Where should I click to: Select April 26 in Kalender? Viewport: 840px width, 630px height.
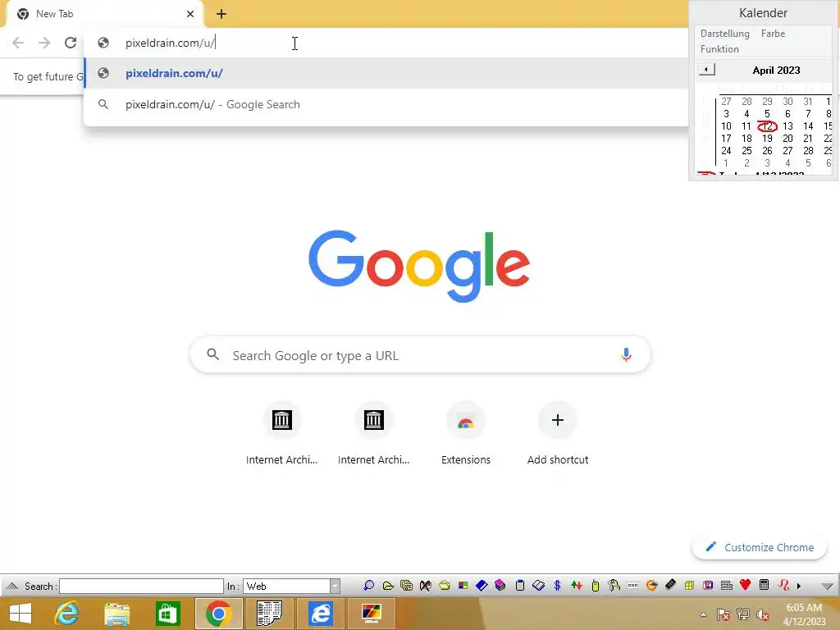(x=767, y=151)
